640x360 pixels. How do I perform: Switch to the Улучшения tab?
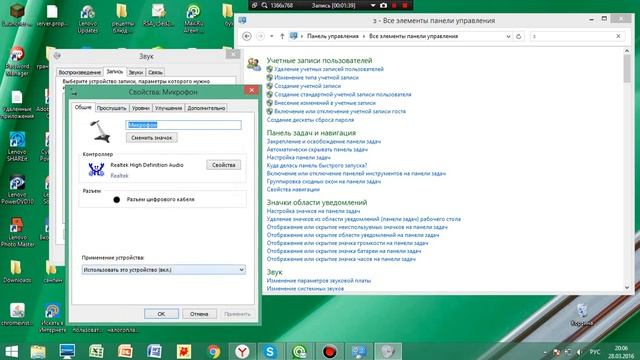click(168, 108)
